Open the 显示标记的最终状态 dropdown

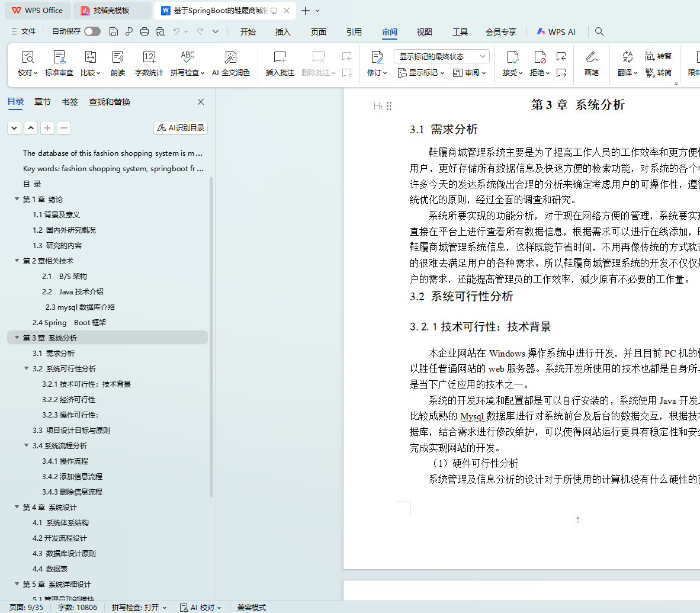(x=441, y=56)
